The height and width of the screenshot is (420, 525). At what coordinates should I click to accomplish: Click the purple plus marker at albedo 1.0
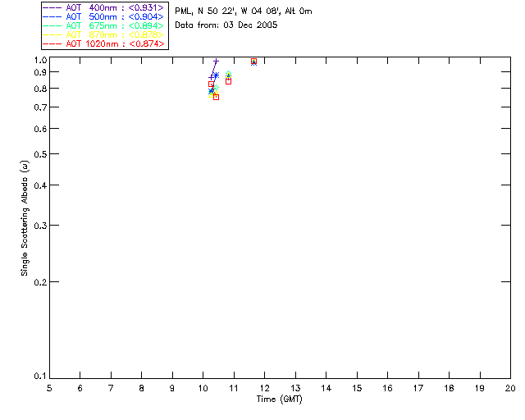[216, 62]
